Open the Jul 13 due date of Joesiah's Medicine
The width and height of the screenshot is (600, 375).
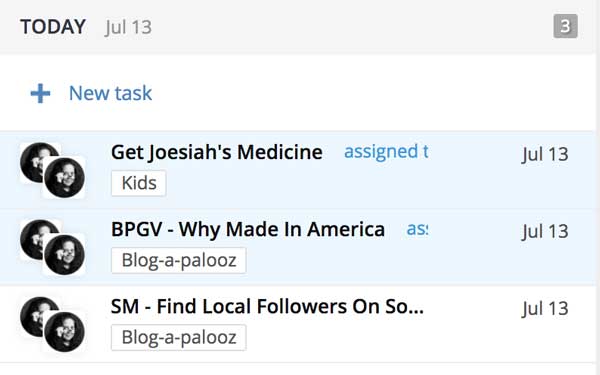(x=545, y=154)
